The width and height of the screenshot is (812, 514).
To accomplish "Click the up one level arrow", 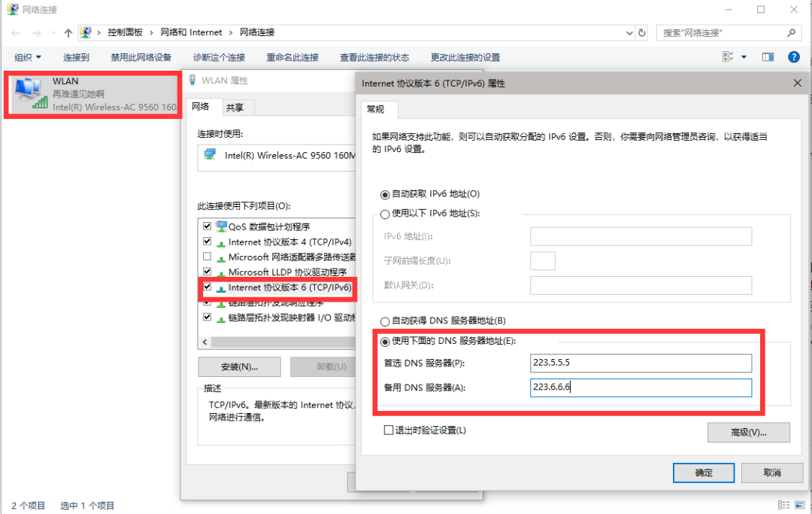I will click(67, 32).
